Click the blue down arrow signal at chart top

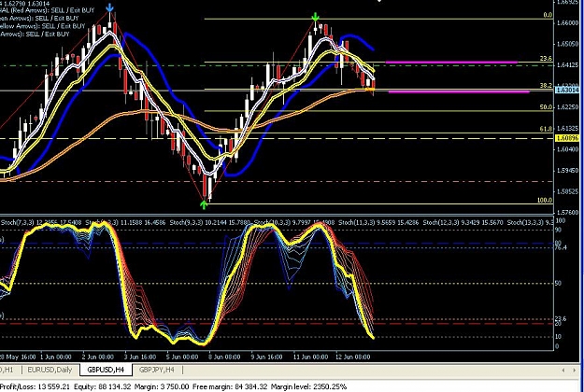click(x=109, y=7)
